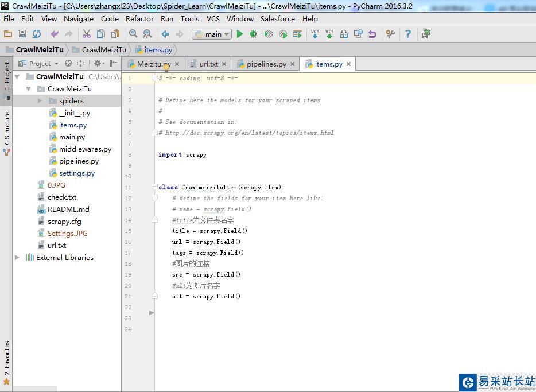
Task: Click line 15 title field code
Action: click(x=209, y=231)
